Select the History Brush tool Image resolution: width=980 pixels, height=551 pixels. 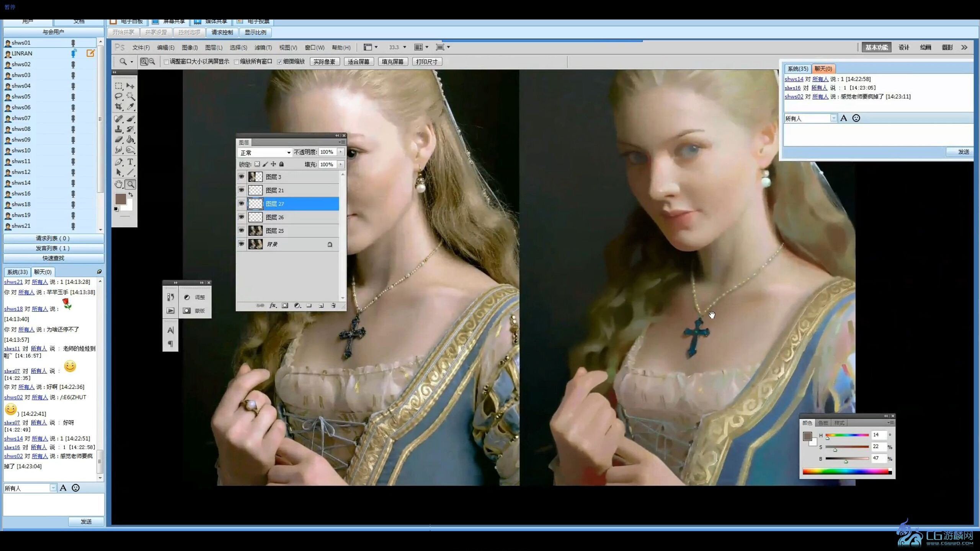[x=131, y=129]
